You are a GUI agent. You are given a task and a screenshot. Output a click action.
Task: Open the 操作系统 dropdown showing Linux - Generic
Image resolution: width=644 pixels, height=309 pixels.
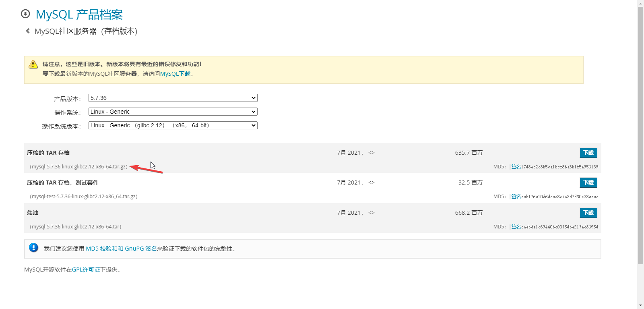coord(173,112)
